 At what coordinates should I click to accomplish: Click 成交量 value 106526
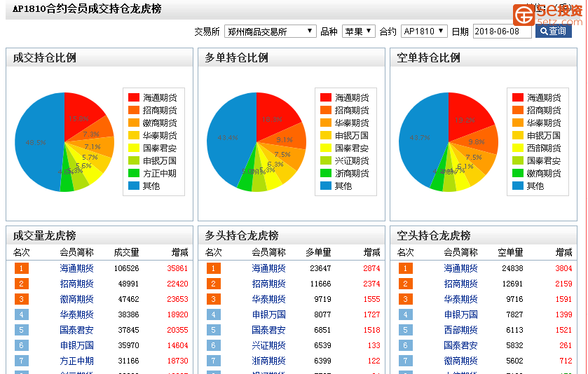tap(126, 268)
